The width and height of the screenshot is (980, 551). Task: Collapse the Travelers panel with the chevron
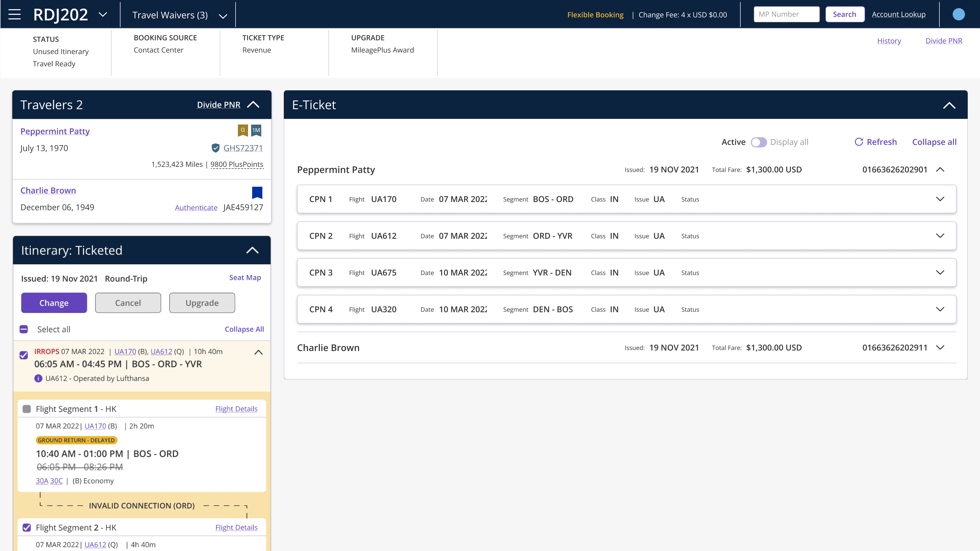click(253, 105)
